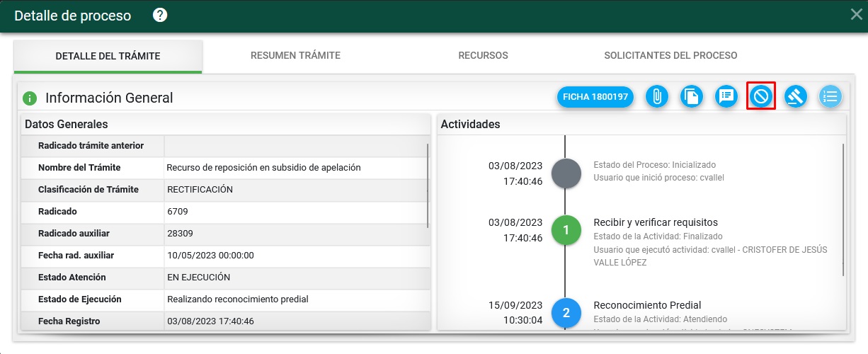Click the Datos Generales table scrollbar
The width and height of the screenshot is (868, 354).
click(428, 185)
